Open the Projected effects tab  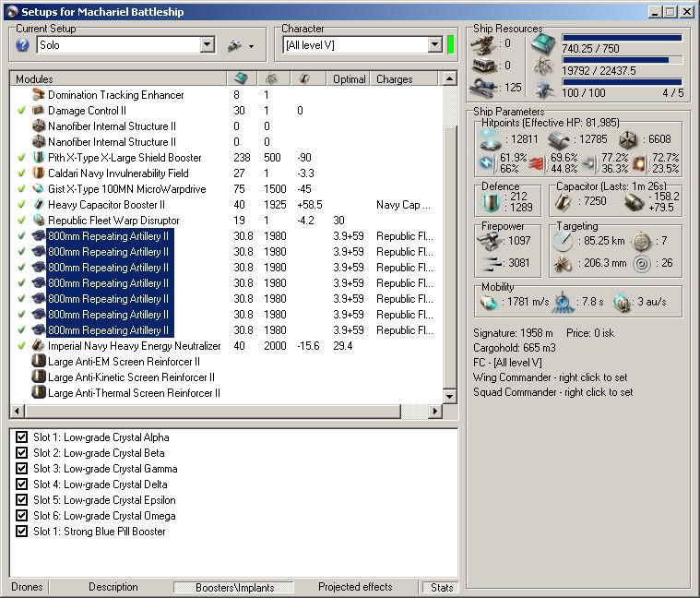pyautogui.click(x=355, y=587)
